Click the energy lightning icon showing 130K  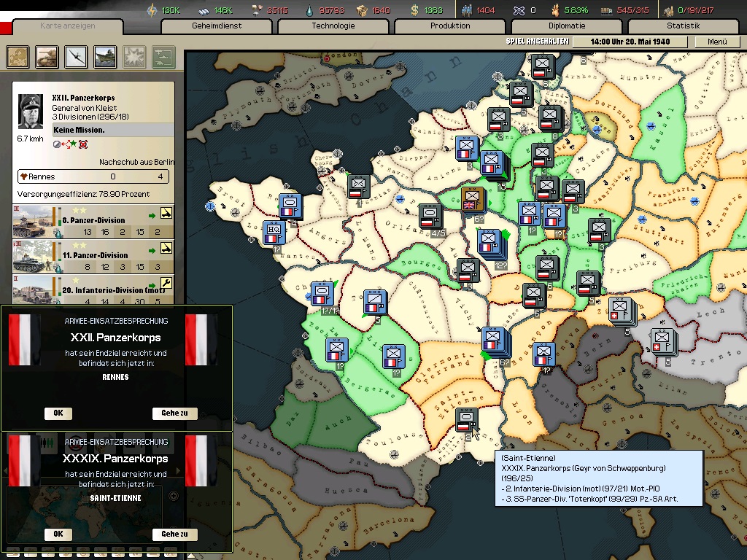(152, 10)
